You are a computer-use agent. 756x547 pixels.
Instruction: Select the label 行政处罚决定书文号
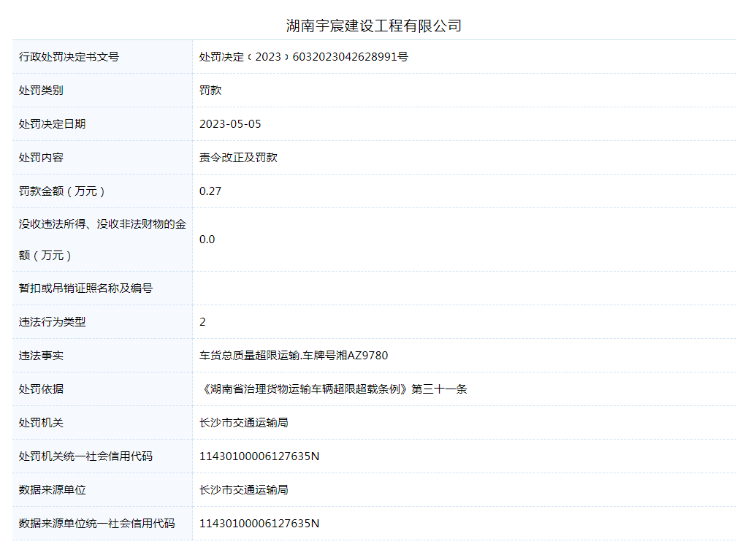[x=69, y=57]
